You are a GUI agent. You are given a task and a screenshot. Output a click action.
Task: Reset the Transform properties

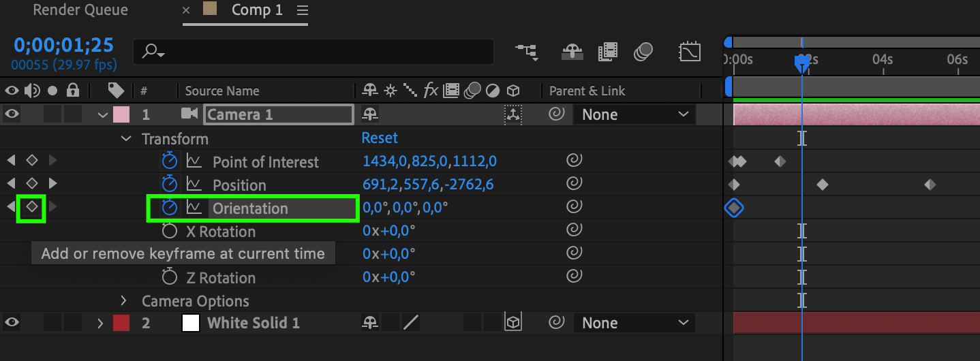click(x=380, y=138)
